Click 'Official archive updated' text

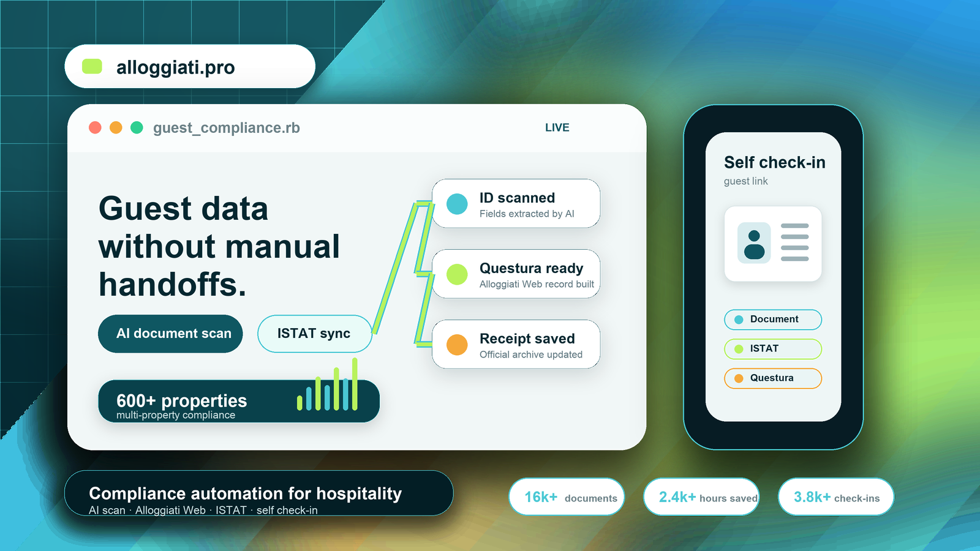[530, 354]
